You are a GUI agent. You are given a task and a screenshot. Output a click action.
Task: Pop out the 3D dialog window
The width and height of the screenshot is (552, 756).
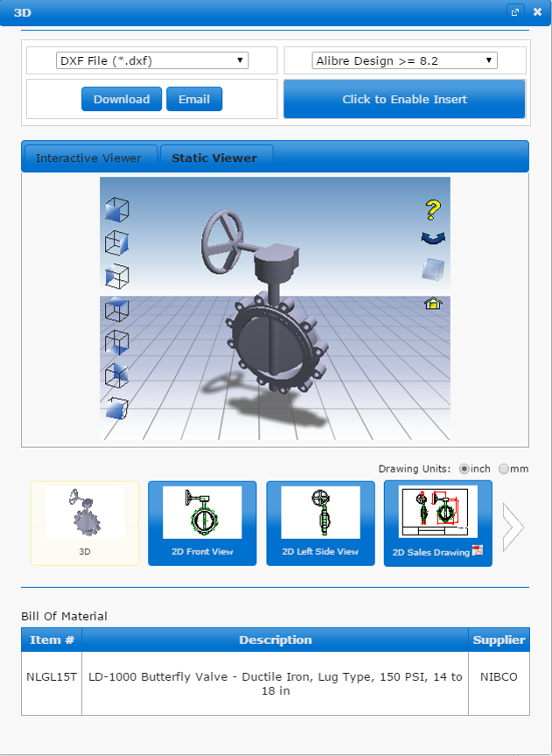point(515,12)
